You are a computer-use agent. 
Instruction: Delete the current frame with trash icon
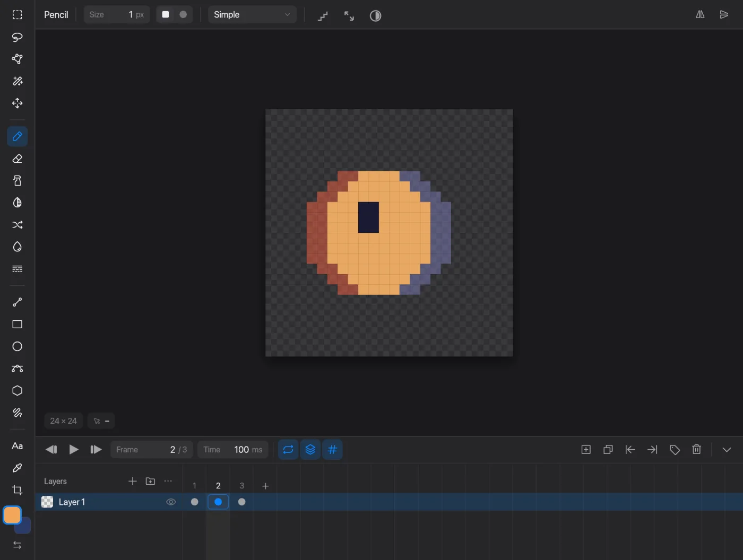(697, 450)
